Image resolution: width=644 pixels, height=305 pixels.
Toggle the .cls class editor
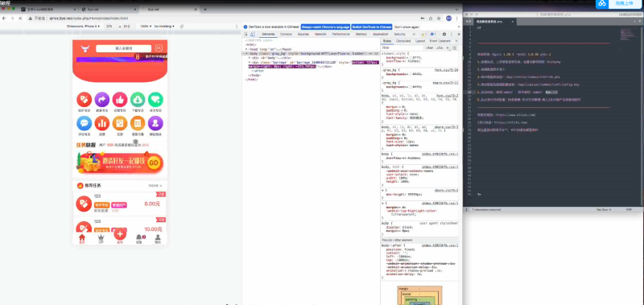click(440, 48)
